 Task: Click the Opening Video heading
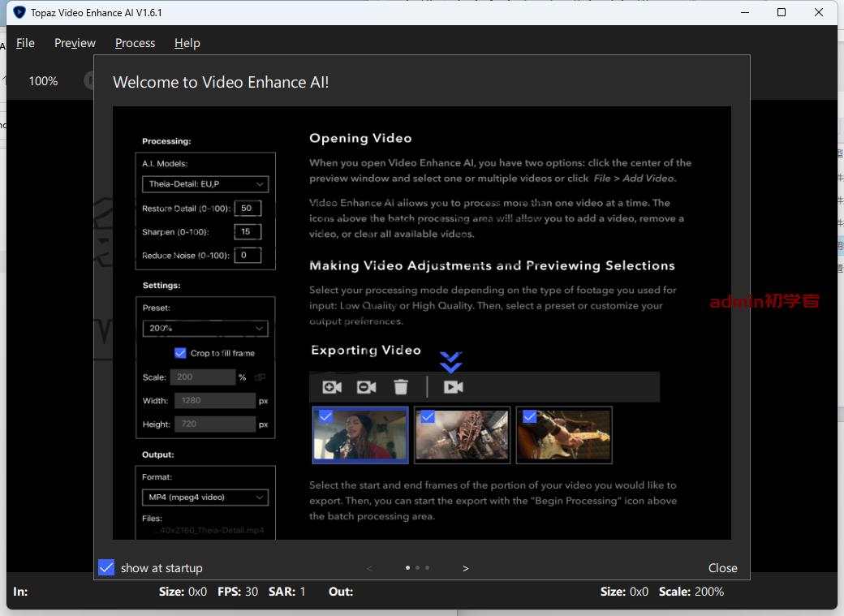(360, 139)
